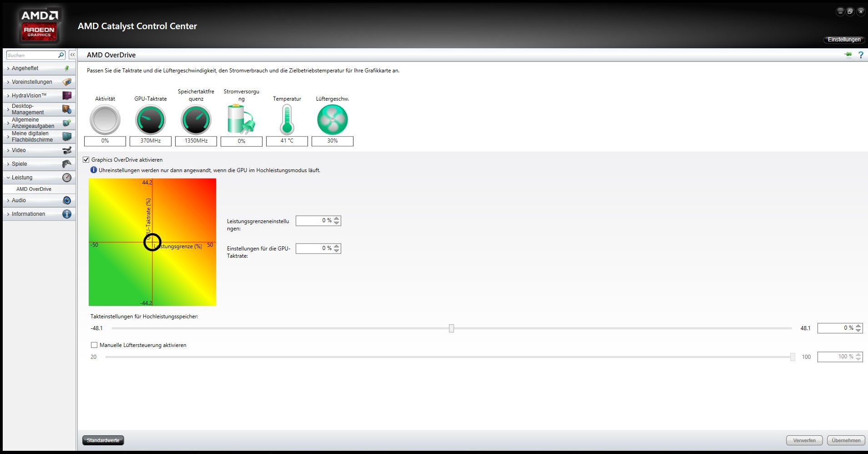Click the 30% fan speed value
This screenshot has height=454, width=868.
pyautogui.click(x=333, y=141)
